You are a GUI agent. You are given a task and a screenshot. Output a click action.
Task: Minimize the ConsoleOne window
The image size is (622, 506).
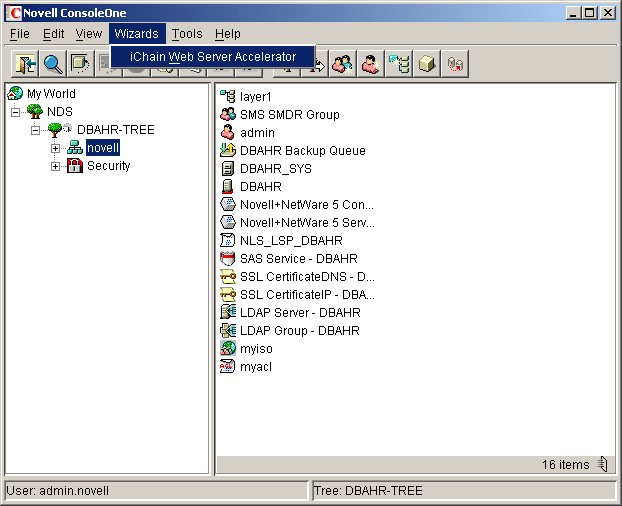pos(573,13)
